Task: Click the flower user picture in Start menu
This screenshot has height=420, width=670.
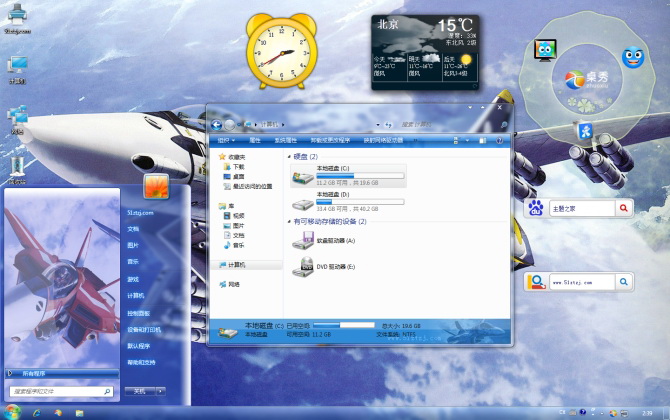Action: point(156,186)
